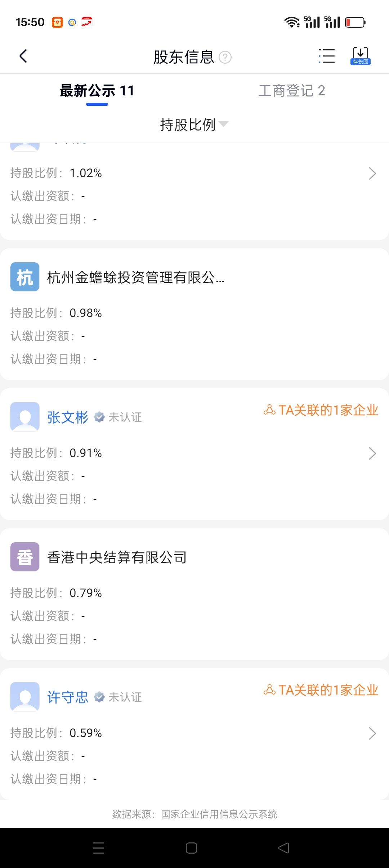The height and width of the screenshot is (868, 389).
Task: Open details chevron in 张文彬's card
Action: 372,453
